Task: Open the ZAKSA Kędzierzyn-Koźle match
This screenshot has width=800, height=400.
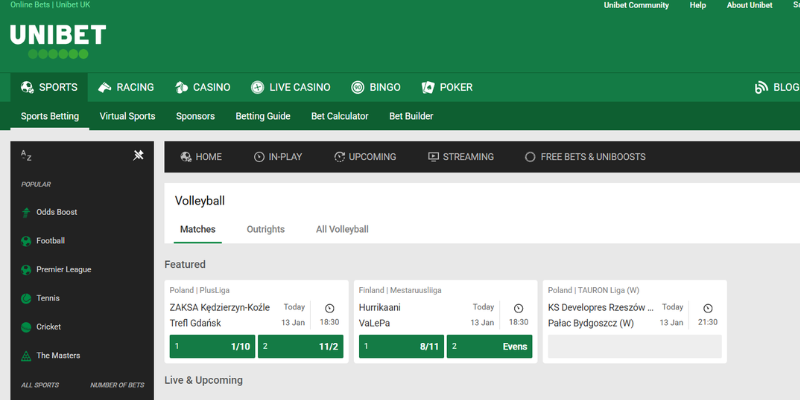Action: pos(220,307)
